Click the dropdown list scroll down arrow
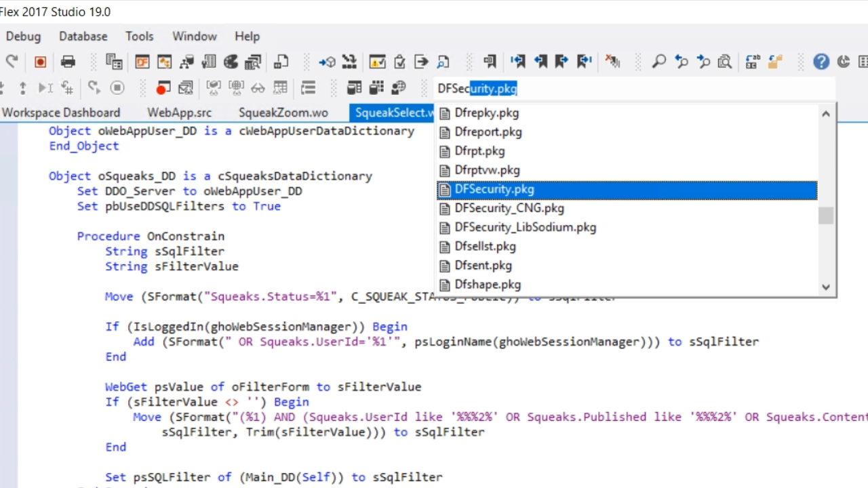 825,287
